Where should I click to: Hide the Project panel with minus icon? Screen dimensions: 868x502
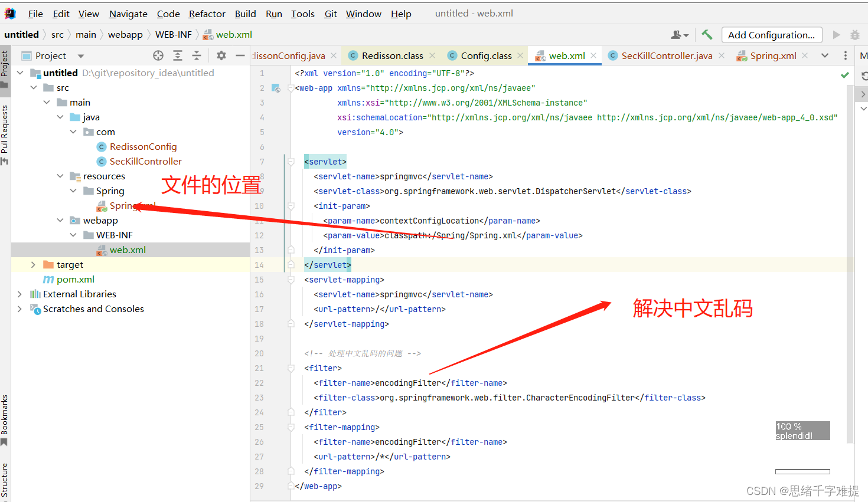pos(240,55)
